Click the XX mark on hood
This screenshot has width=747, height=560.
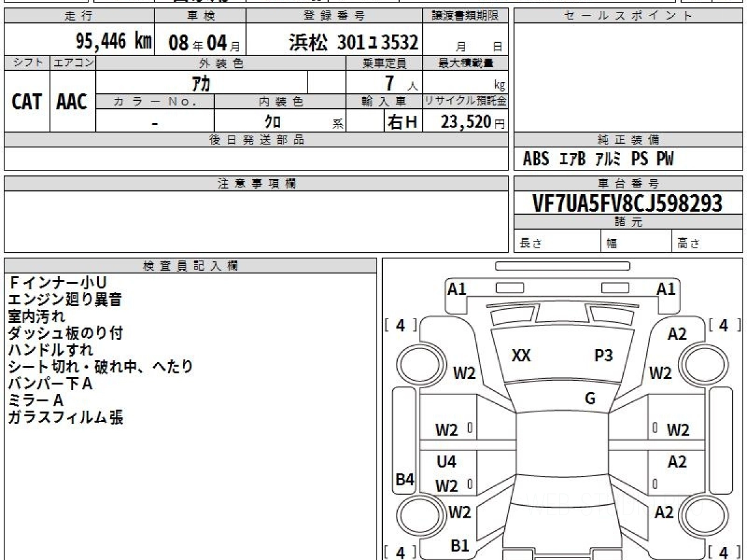(521, 356)
